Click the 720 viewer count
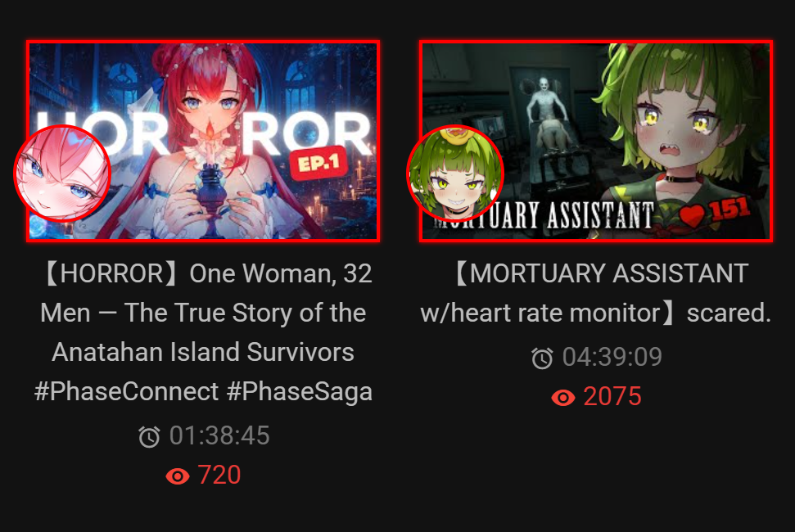This screenshot has width=795, height=532. 219,476
